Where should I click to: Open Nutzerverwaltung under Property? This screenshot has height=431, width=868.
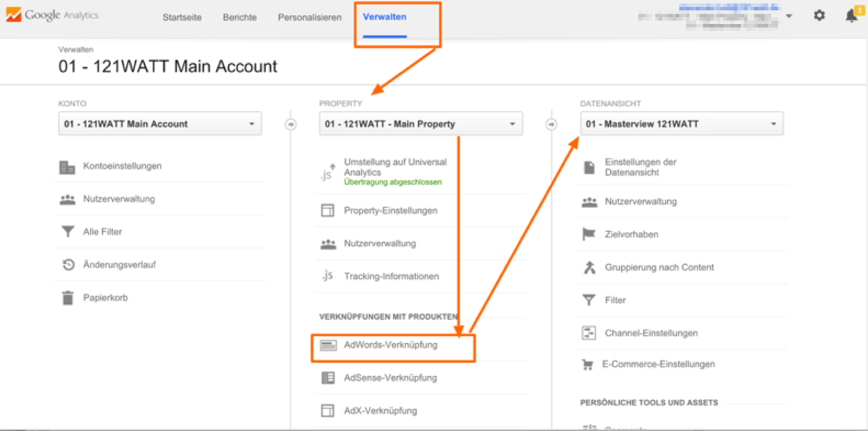(380, 244)
